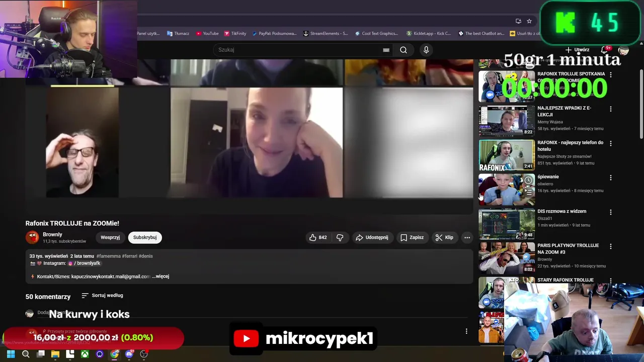The width and height of the screenshot is (644, 362).
Task: Open the PayPal: Podsumowa... bookmark
Action: click(x=274, y=34)
